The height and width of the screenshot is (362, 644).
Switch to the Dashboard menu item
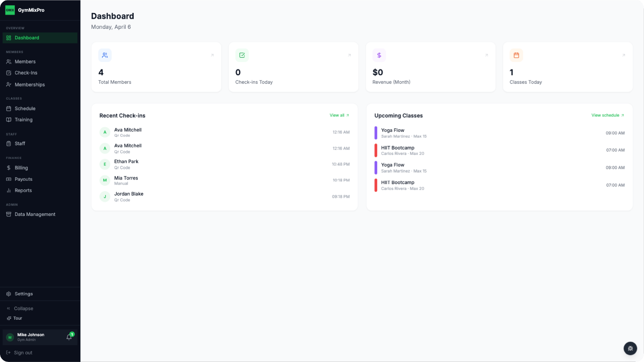[27, 38]
